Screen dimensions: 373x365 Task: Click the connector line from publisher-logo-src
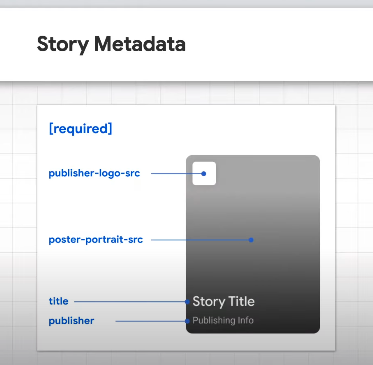point(176,173)
